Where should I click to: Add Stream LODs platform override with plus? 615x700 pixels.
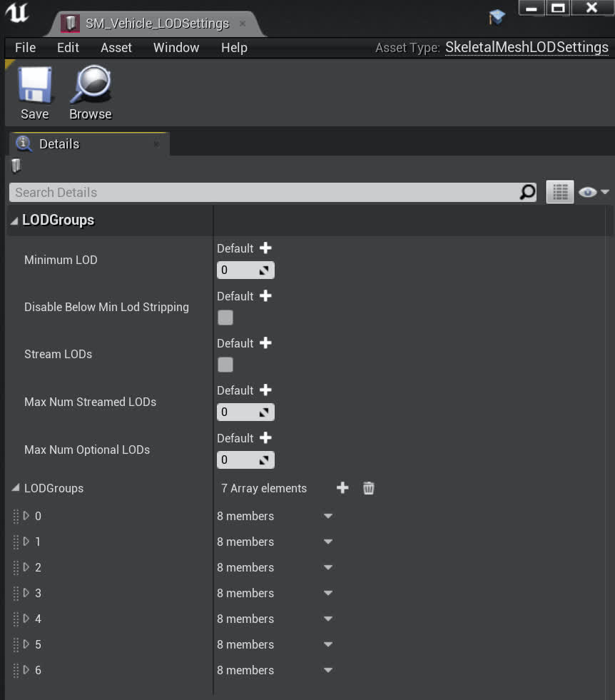265,343
